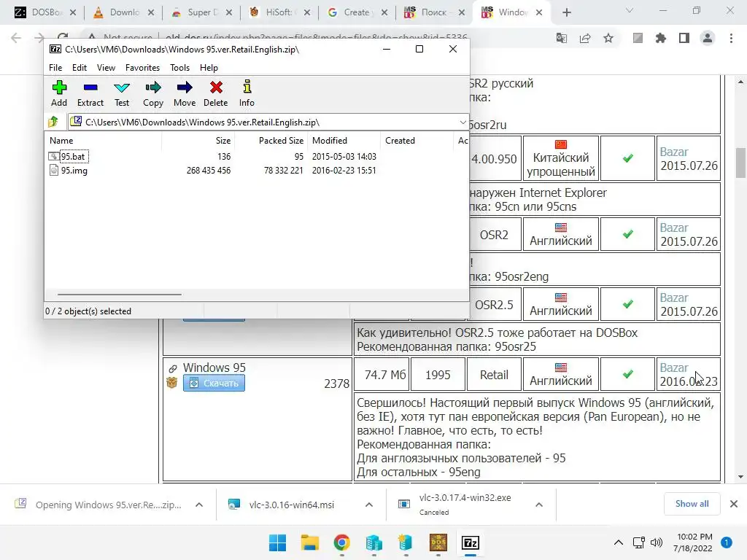Viewport: 747px width, 560px height.
Task: Click the Test toolbar icon in 7-Zip
Action: (122, 93)
